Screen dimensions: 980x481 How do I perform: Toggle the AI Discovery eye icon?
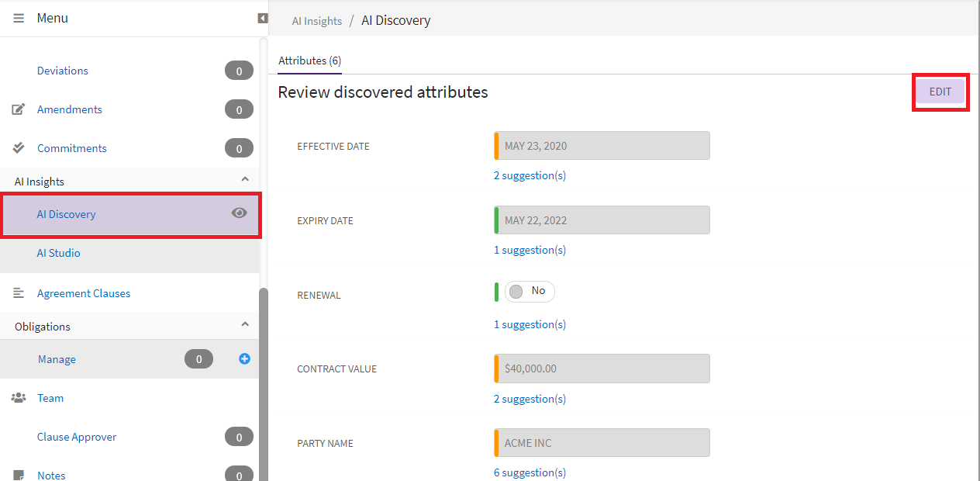click(239, 213)
